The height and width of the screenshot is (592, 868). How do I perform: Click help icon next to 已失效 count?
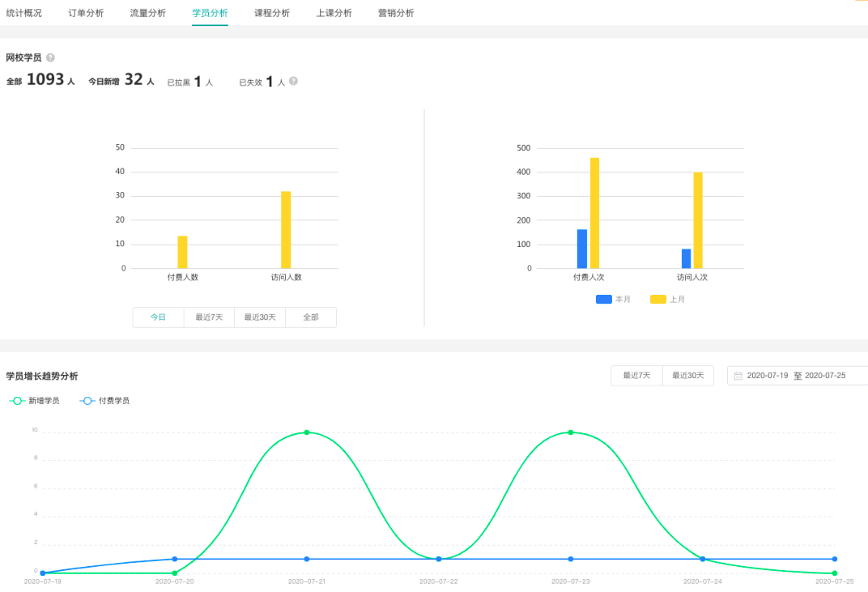[x=293, y=81]
